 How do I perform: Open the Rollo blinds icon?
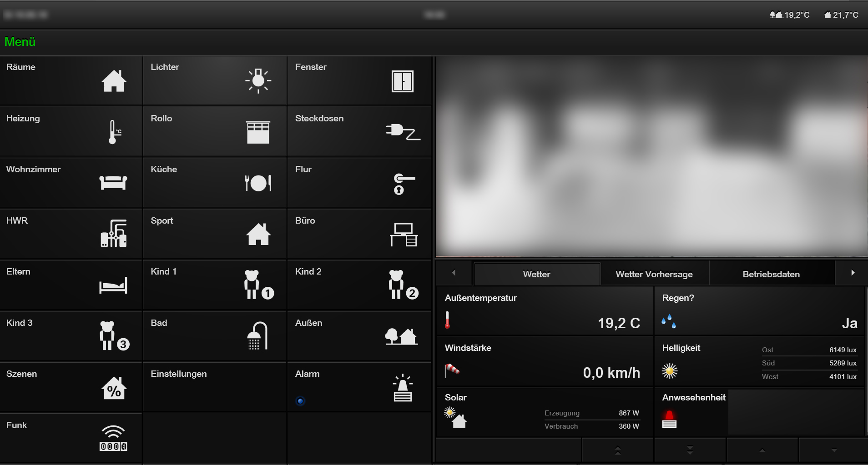point(258,132)
